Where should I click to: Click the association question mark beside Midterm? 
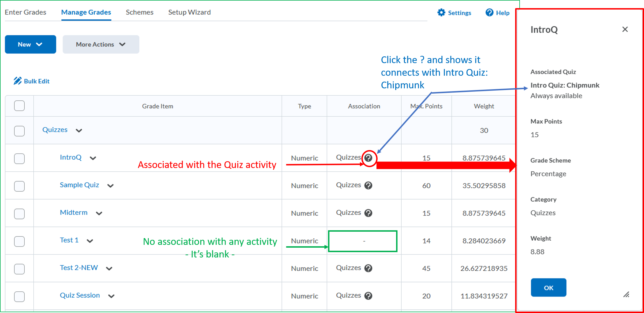[x=369, y=213]
